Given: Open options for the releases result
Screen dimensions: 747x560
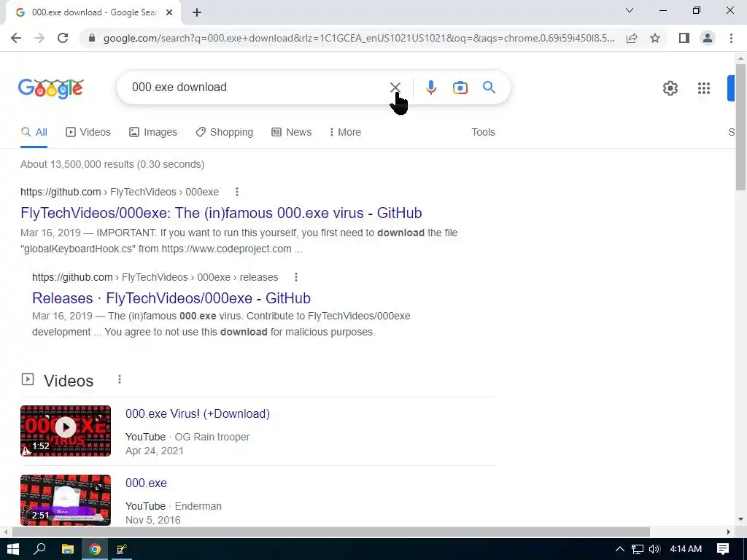Looking at the screenshot, I should pos(296,277).
